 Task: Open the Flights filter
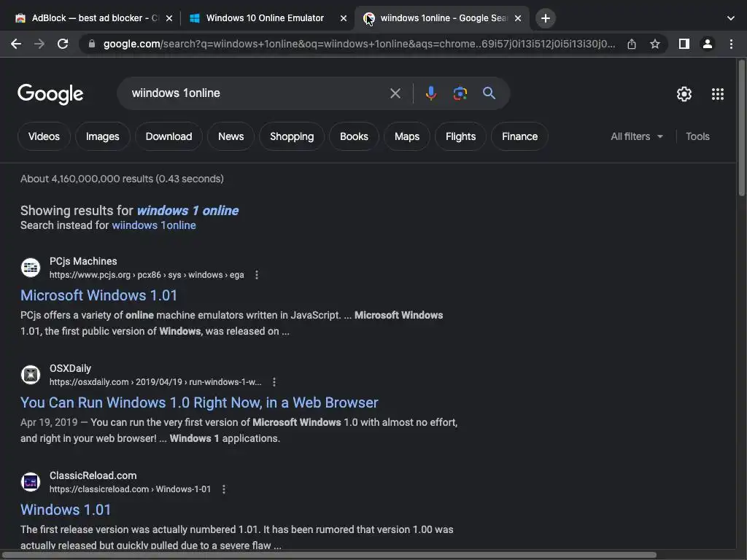[461, 136]
